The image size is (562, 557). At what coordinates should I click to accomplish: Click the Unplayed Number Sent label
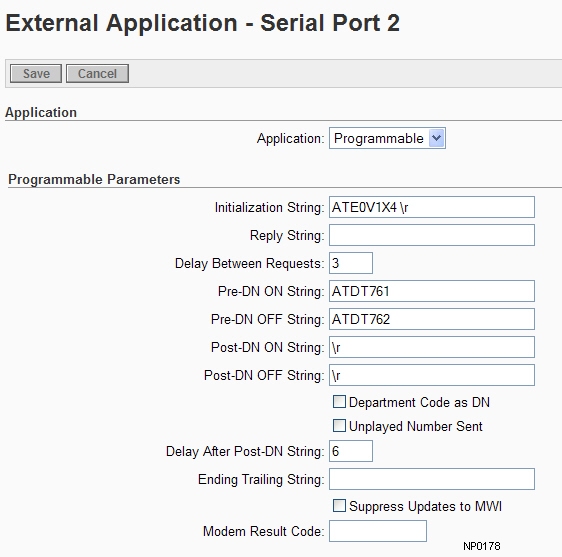click(416, 427)
